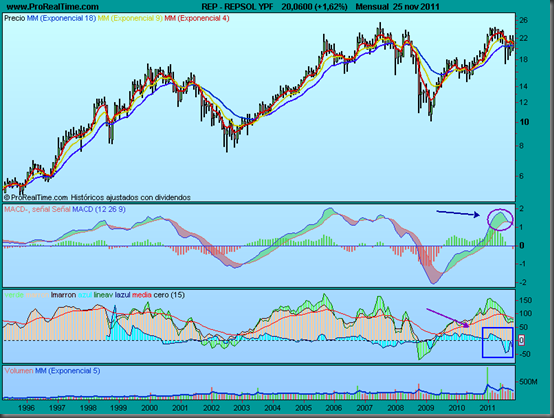This screenshot has height=418, width=554.
Task: Click the 500M volume axis value
Action: [x=528, y=382]
